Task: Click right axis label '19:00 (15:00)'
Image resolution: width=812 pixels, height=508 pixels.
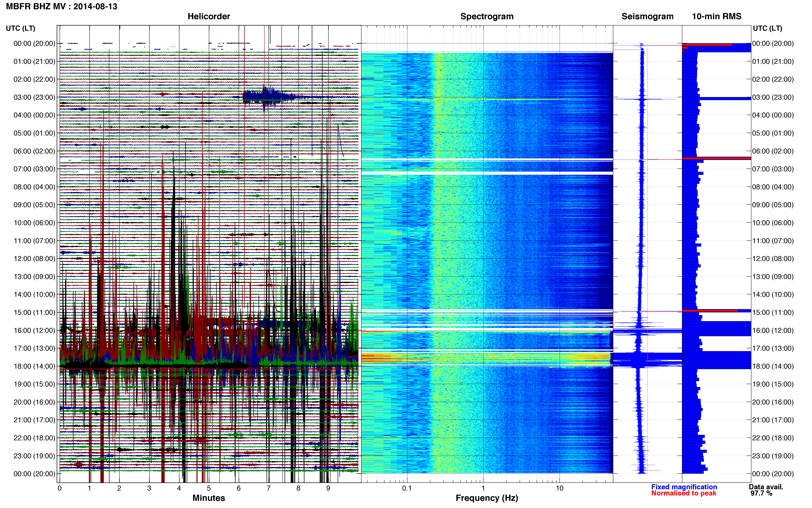Action: 773,384
